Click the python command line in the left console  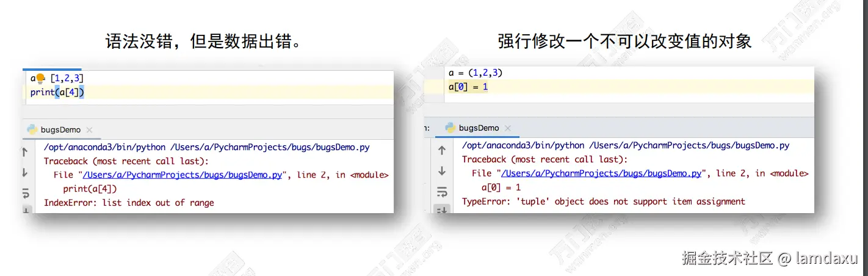[207, 147]
